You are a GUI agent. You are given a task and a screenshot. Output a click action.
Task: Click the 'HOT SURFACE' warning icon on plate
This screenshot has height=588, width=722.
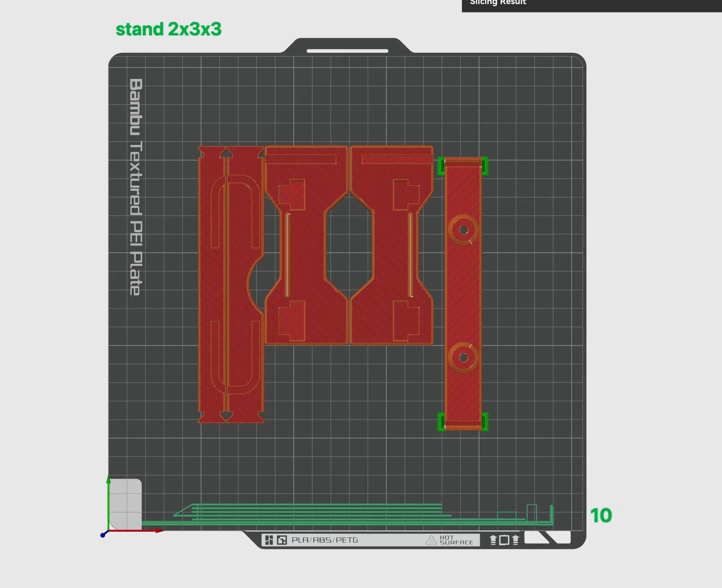pyautogui.click(x=431, y=540)
